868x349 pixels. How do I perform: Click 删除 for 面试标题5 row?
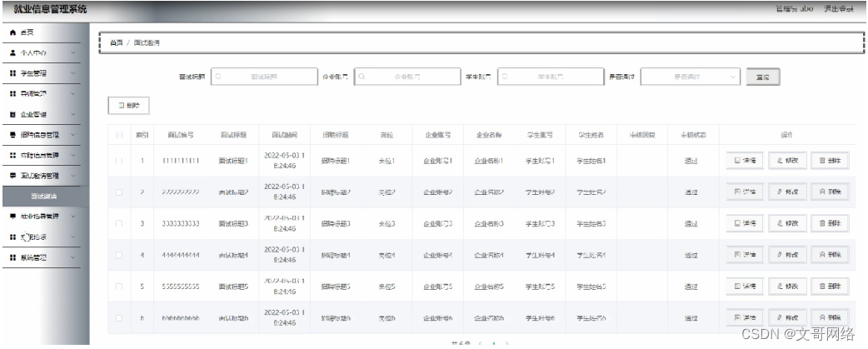830,287
